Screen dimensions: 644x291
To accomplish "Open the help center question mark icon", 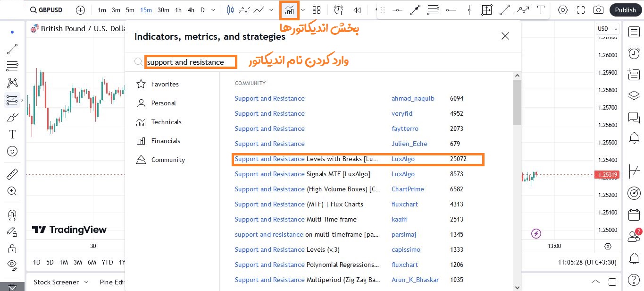I will (x=634, y=280).
